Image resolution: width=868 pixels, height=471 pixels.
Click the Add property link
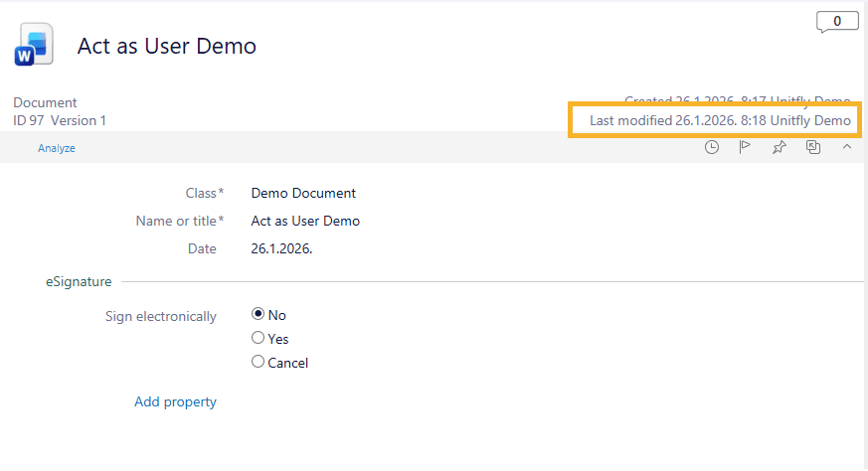[x=175, y=401]
